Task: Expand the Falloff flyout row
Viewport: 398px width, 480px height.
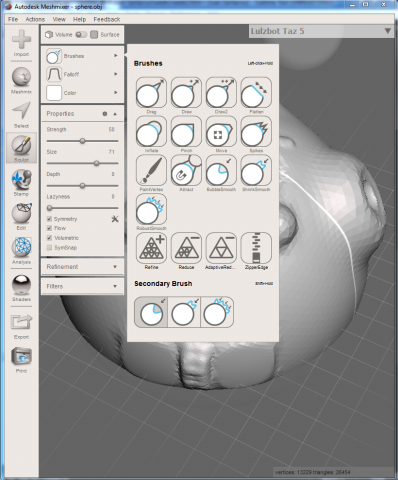Action: (x=82, y=74)
